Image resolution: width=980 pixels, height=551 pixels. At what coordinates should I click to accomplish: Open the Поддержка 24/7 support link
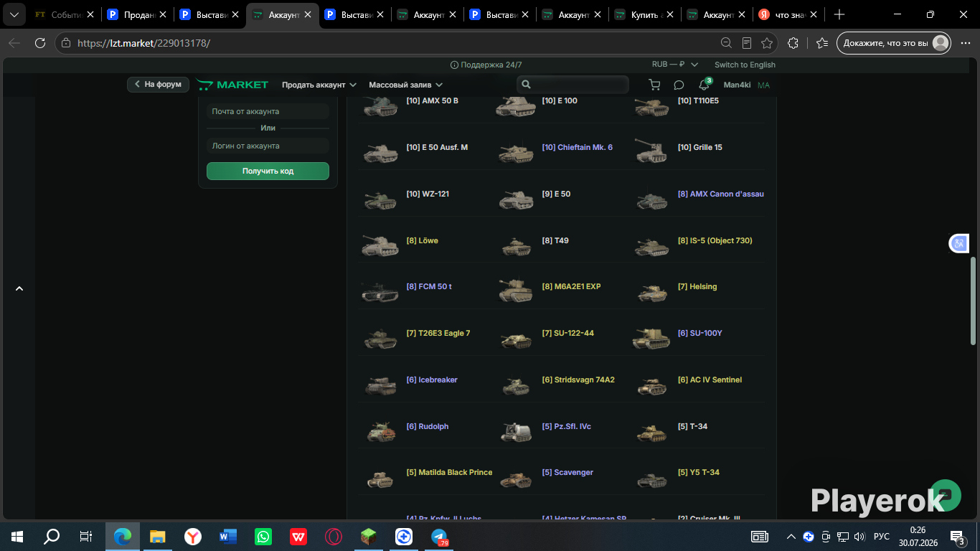click(x=486, y=65)
